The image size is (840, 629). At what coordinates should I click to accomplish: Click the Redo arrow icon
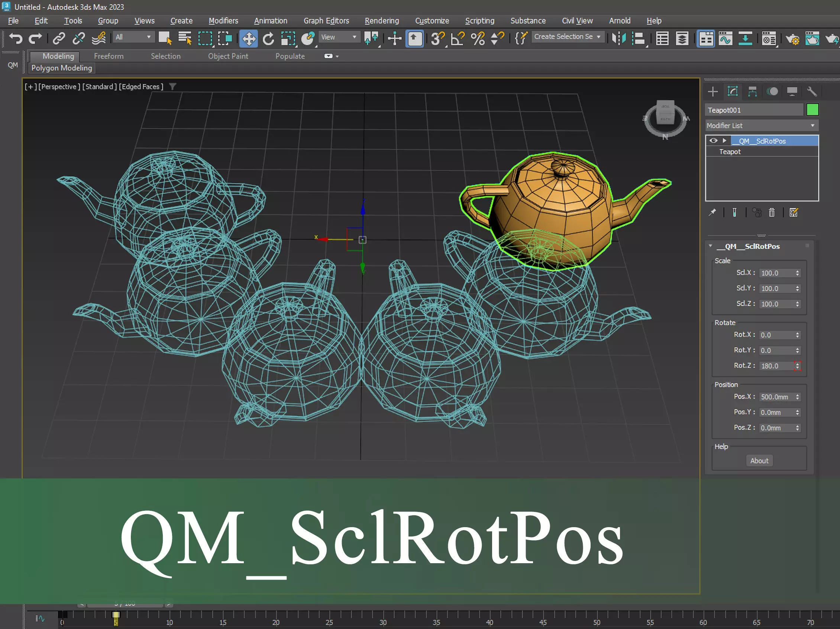[35, 38]
